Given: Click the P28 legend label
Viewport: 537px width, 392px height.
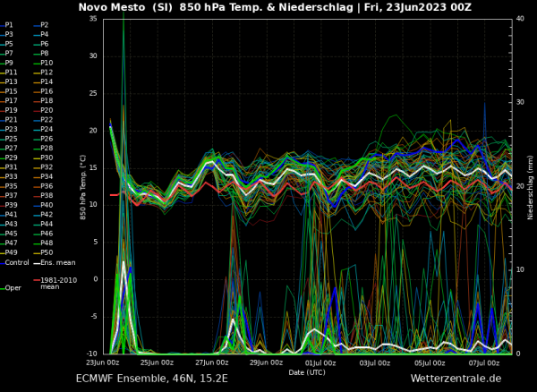Looking at the screenshot, I should point(47,149).
